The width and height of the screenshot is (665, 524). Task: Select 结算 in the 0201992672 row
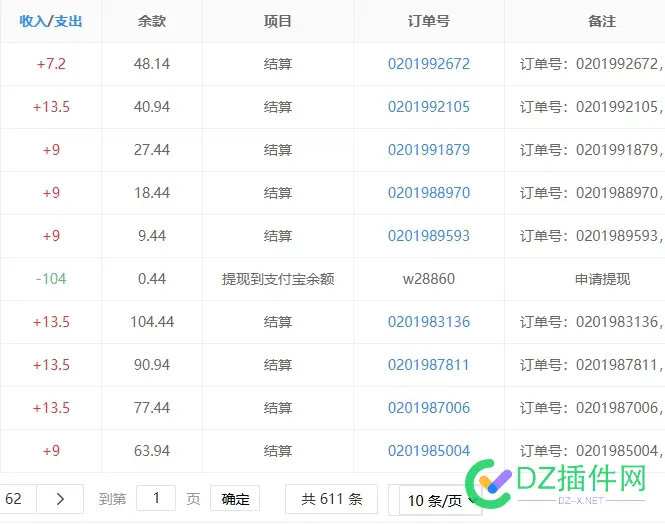click(x=278, y=64)
